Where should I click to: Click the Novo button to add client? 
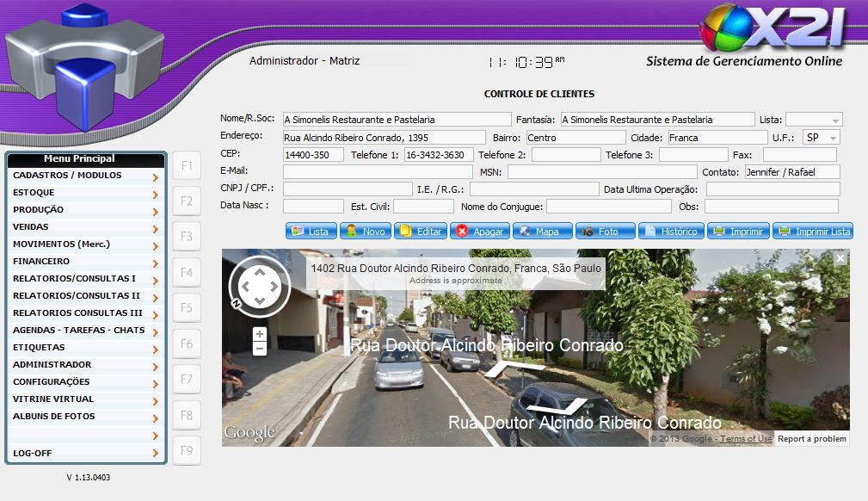(366, 232)
